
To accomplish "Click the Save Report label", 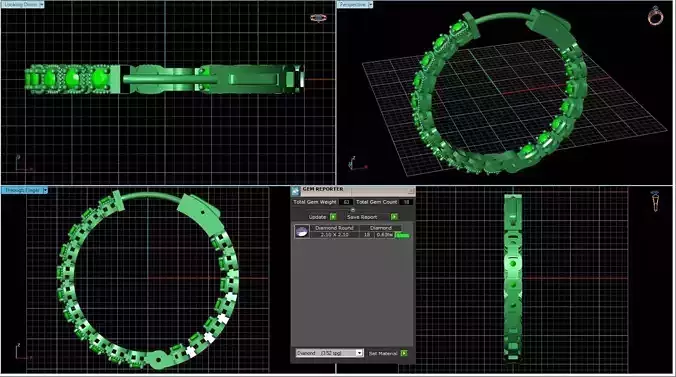I will pyautogui.click(x=362, y=217).
